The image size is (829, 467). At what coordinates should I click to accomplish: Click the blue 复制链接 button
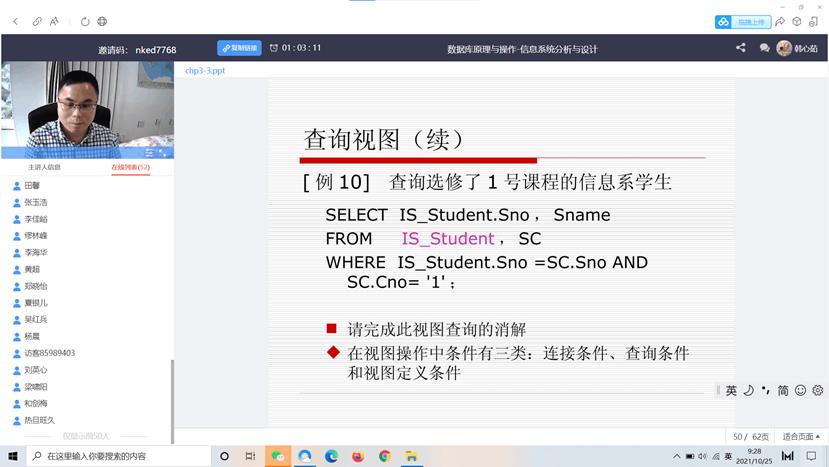(x=239, y=47)
